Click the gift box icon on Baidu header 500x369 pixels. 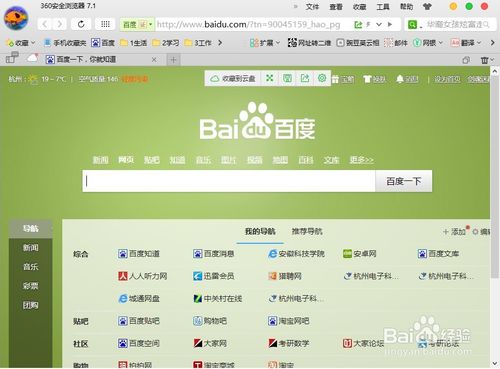(x=335, y=79)
